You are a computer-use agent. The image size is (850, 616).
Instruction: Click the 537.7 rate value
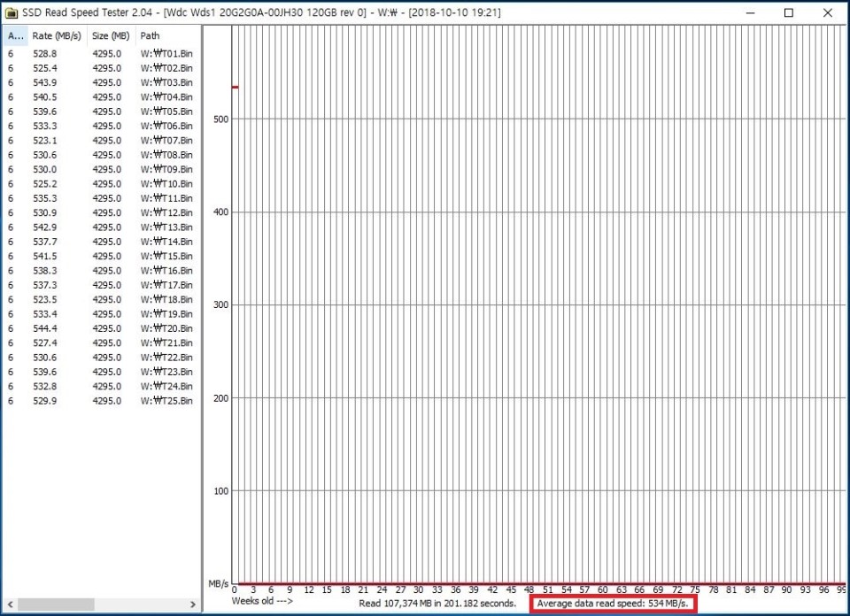click(x=44, y=242)
